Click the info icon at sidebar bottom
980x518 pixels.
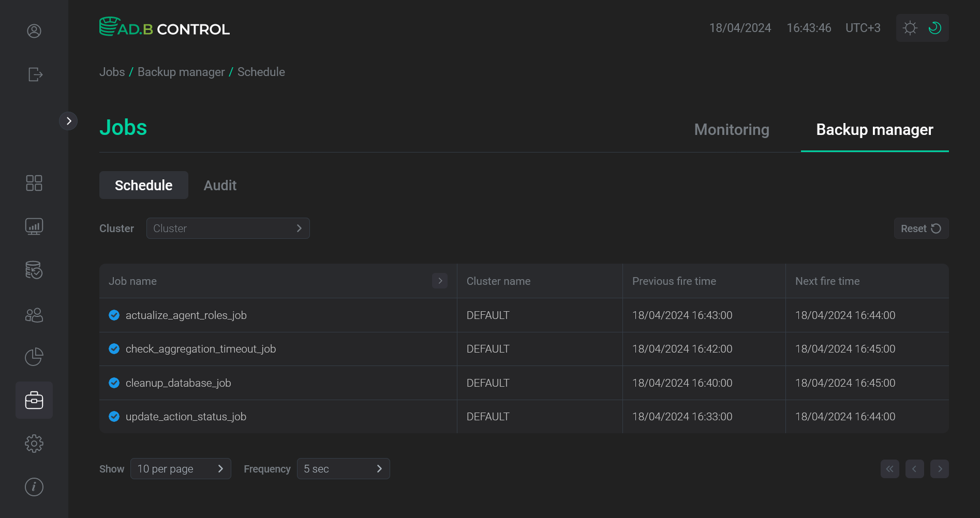(34, 486)
